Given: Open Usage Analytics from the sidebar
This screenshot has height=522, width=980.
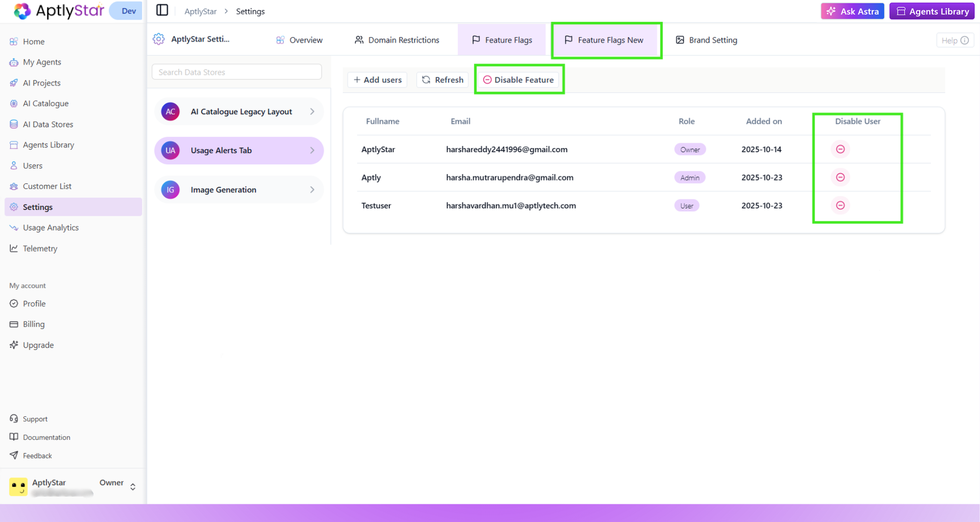Looking at the screenshot, I should pyautogui.click(x=50, y=227).
